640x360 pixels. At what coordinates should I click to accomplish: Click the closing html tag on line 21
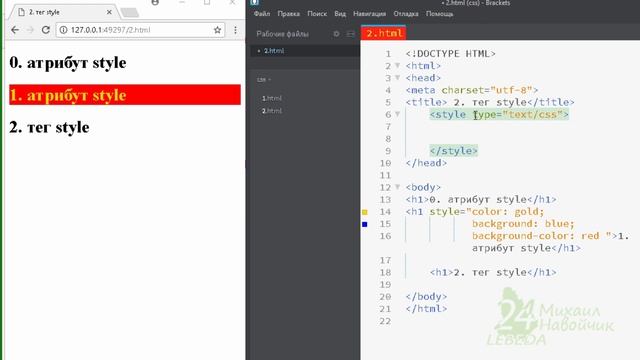tap(426, 309)
